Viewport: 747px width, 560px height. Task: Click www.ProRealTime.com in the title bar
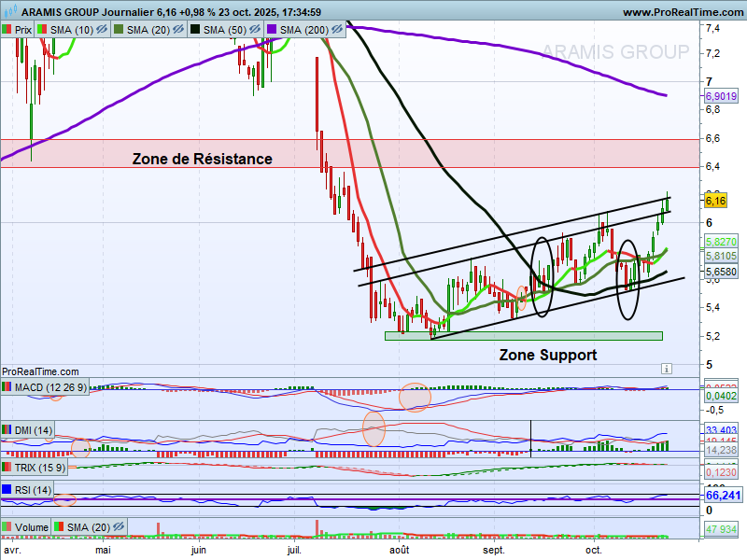tap(684, 12)
